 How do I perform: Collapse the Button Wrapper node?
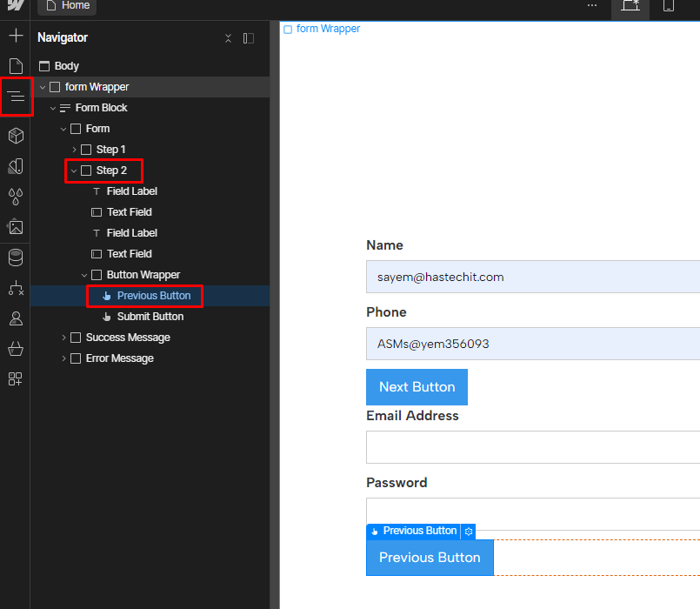[84, 275]
